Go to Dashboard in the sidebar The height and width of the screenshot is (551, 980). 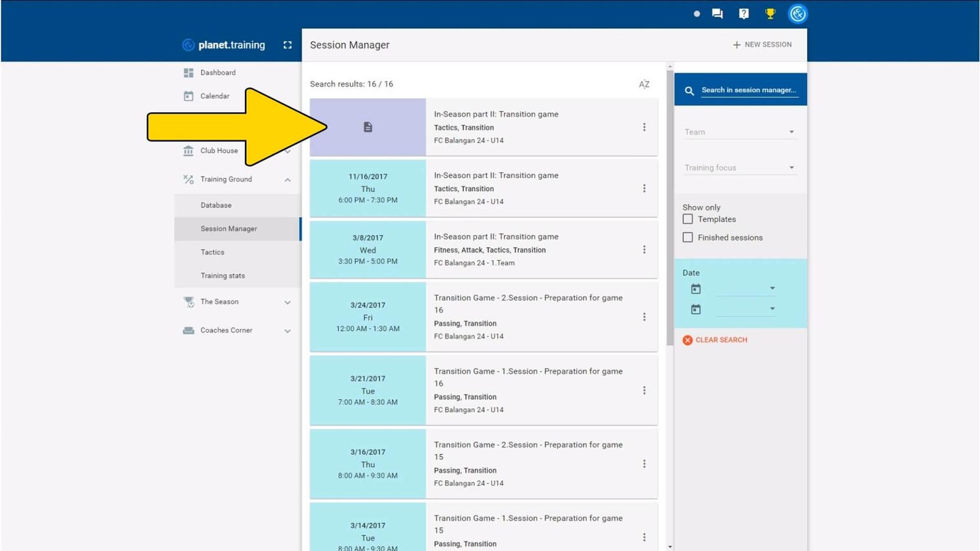pos(218,73)
